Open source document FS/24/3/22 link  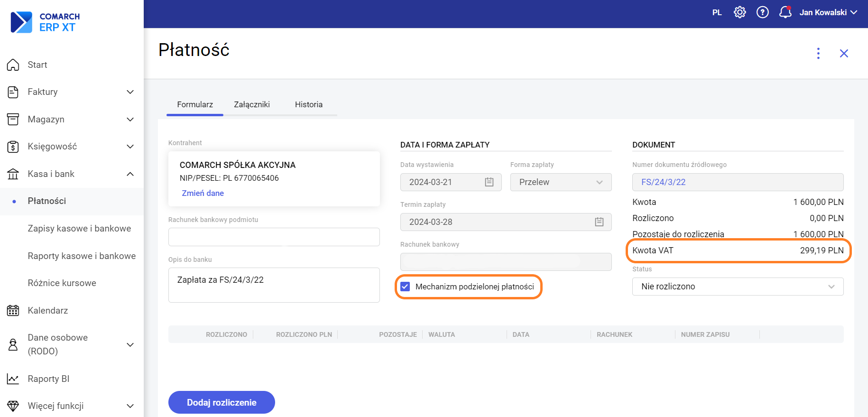pyautogui.click(x=663, y=182)
